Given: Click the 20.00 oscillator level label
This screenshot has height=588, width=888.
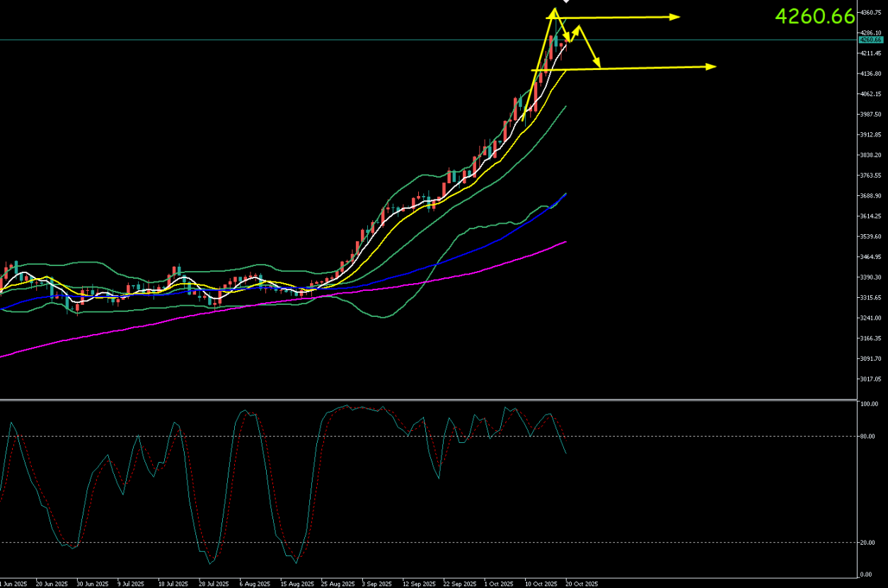Looking at the screenshot, I should (x=868, y=543).
